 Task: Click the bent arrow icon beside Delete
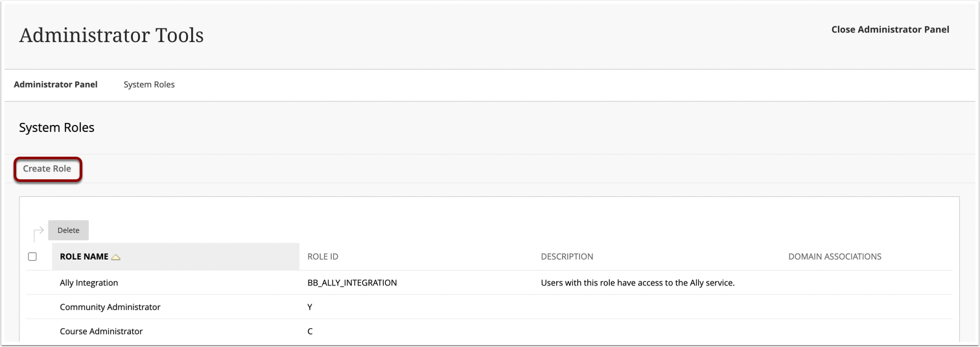[x=38, y=232]
